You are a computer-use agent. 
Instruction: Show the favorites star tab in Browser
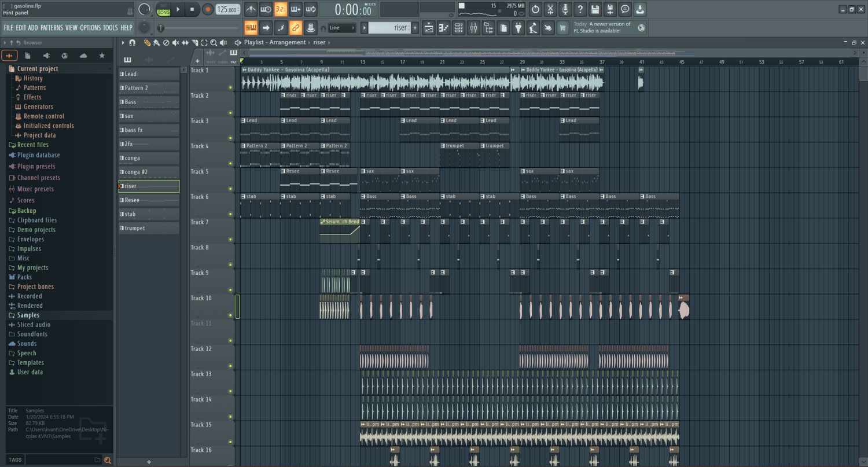102,56
